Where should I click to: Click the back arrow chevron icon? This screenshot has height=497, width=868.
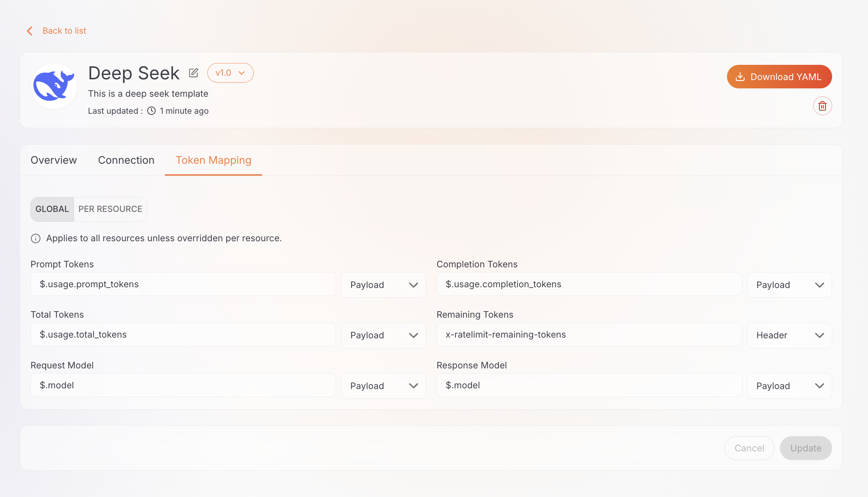click(30, 31)
